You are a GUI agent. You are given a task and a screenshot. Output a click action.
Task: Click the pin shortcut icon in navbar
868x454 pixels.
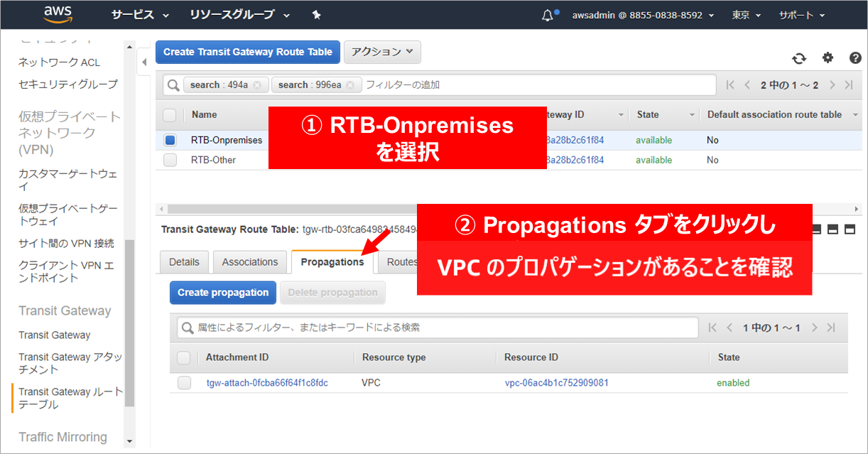pos(316,15)
